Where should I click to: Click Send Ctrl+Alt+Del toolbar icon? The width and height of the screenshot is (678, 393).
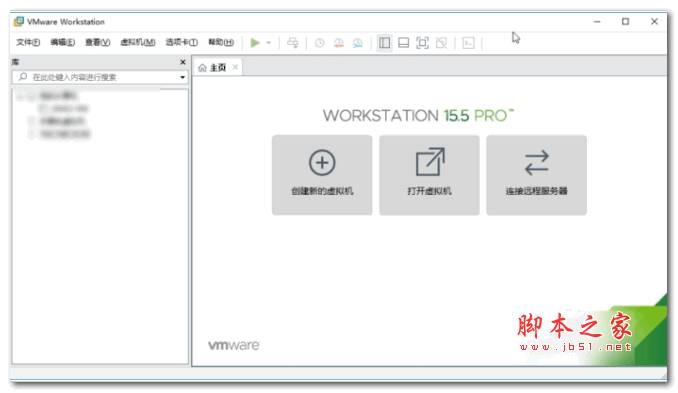click(x=293, y=43)
